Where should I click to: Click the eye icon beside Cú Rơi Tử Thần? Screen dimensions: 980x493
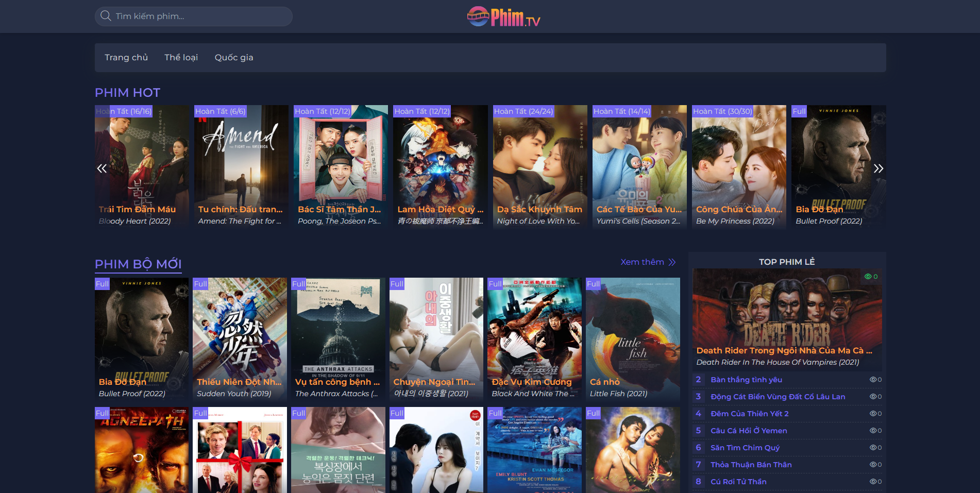[873, 482]
